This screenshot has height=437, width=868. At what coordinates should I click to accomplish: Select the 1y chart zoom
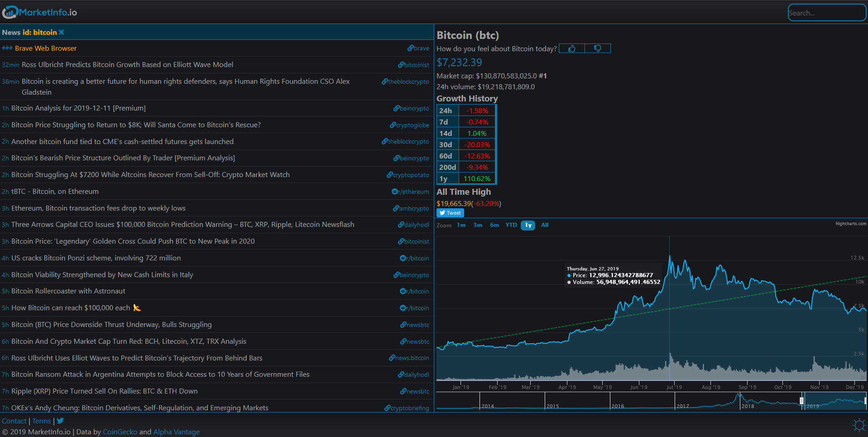(x=528, y=225)
